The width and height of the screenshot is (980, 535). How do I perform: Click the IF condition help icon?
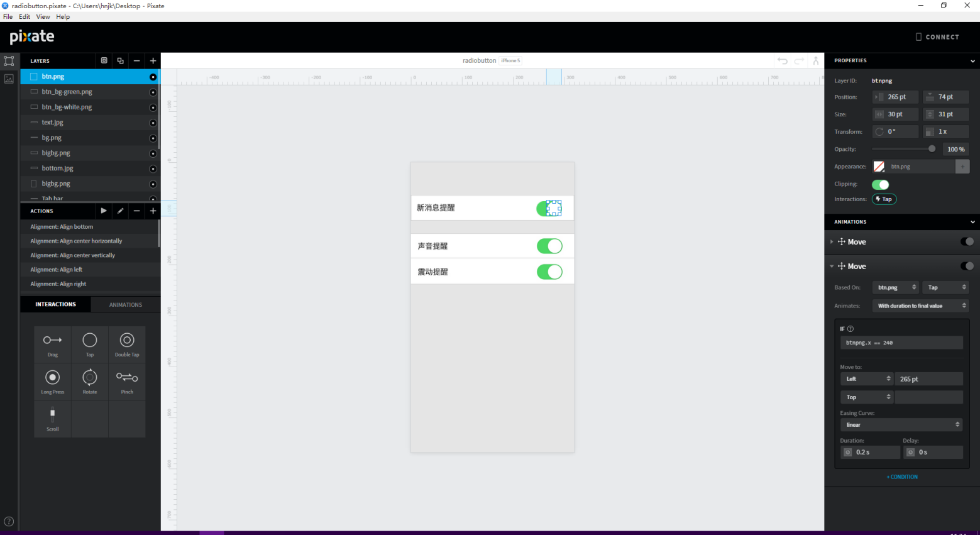(851, 329)
